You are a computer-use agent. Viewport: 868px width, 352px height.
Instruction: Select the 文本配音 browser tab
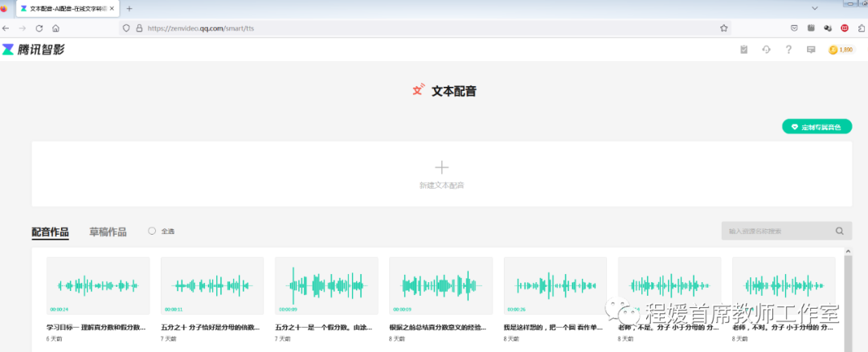tap(67, 8)
